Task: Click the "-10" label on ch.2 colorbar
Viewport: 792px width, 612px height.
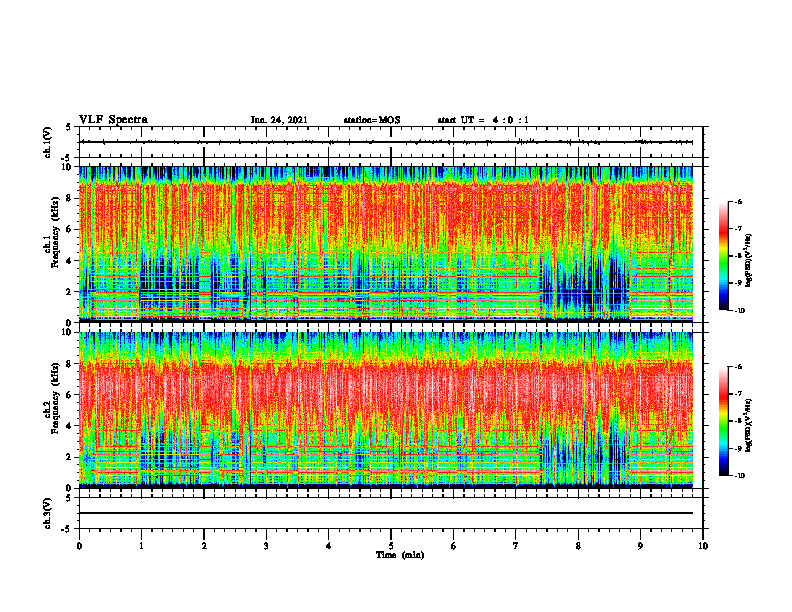Action: click(x=739, y=475)
